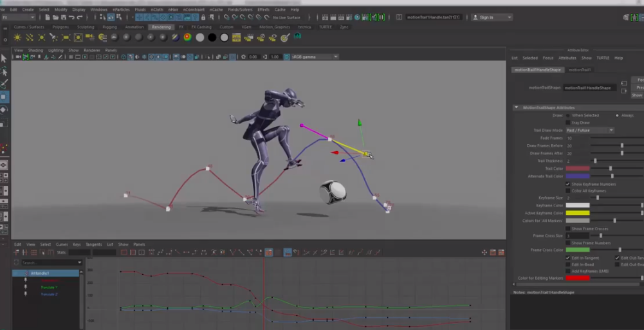Viewport: 644px width, 330px height.
Task: Select the arrow Select tool in toolbox
Action: tap(4, 59)
